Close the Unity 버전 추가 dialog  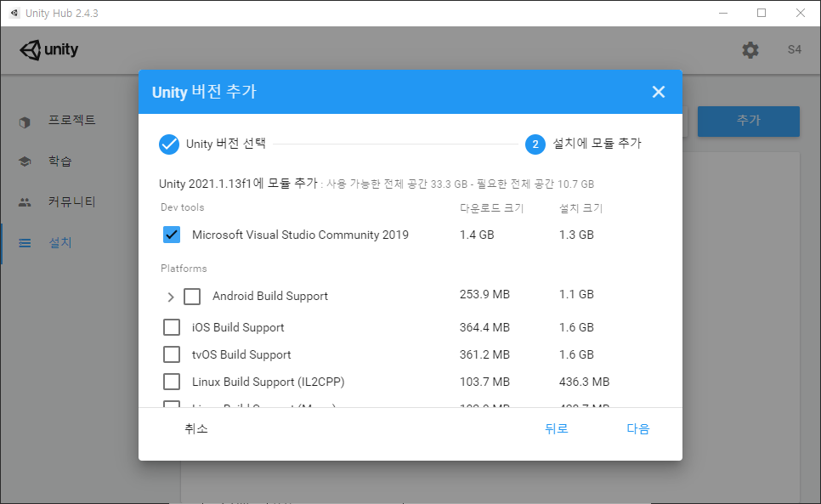658,92
